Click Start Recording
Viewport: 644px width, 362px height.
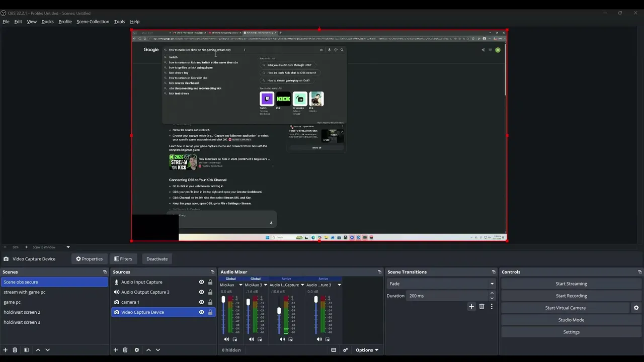[x=571, y=296]
